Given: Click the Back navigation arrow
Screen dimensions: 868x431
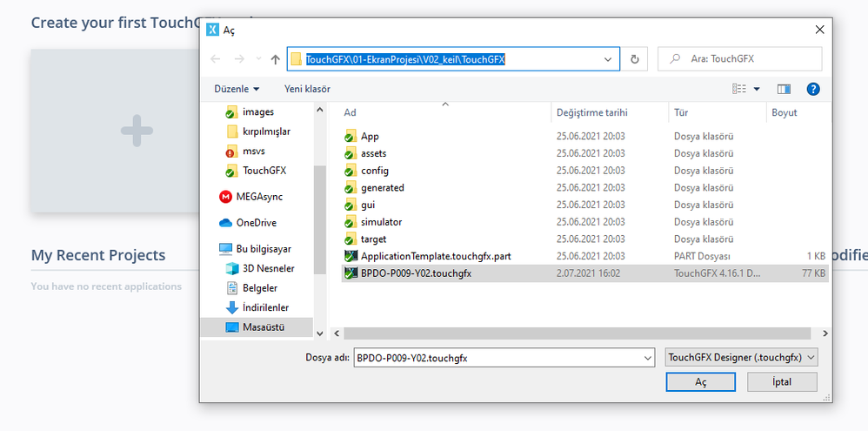Looking at the screenshot, I should (216, 59).
